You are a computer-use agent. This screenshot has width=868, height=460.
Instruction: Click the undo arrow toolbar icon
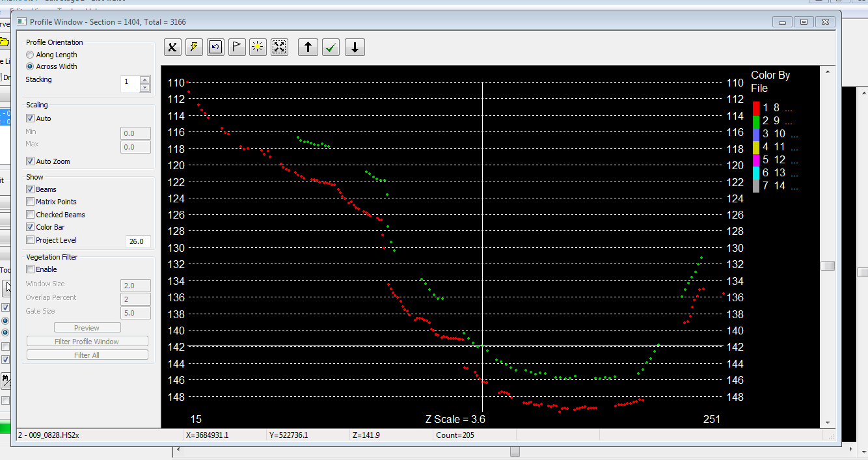point(215,47)
